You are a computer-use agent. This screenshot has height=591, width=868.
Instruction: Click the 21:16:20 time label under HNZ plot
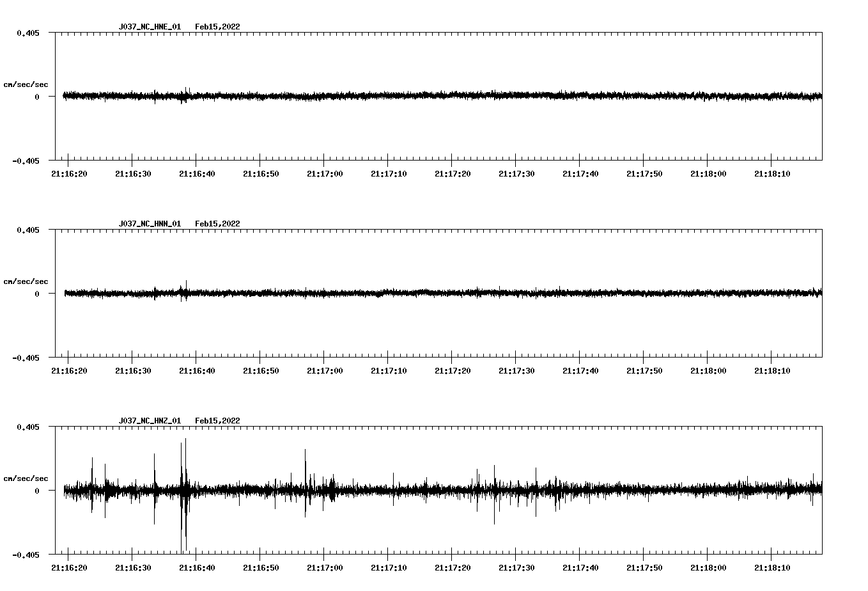point(69,568)
